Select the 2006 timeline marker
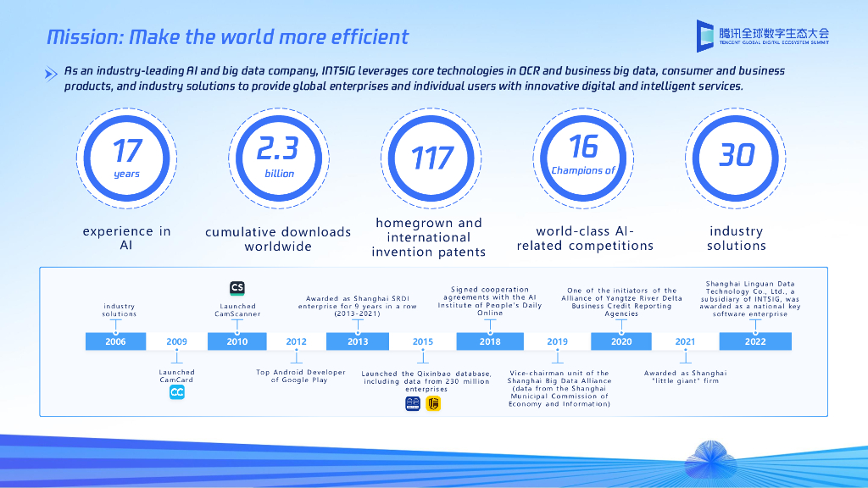 pos(115,341)
